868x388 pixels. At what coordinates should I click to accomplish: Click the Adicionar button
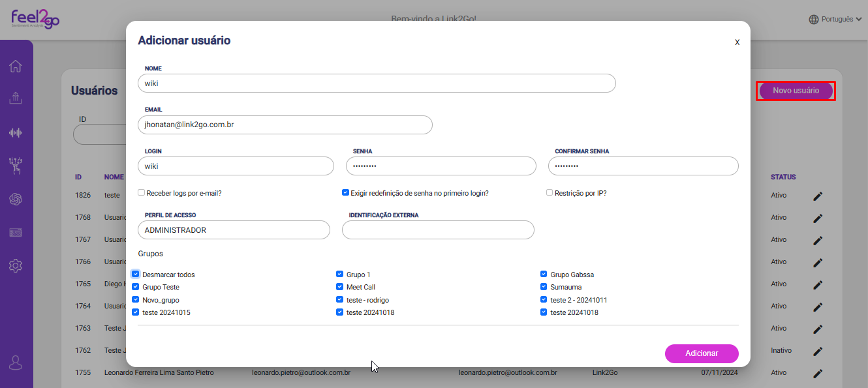(x=702, y=353)
